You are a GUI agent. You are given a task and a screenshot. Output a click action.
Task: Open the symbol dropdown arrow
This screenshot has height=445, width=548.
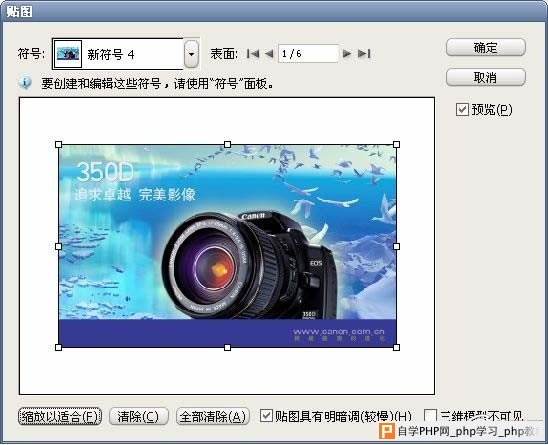[191, 54]
